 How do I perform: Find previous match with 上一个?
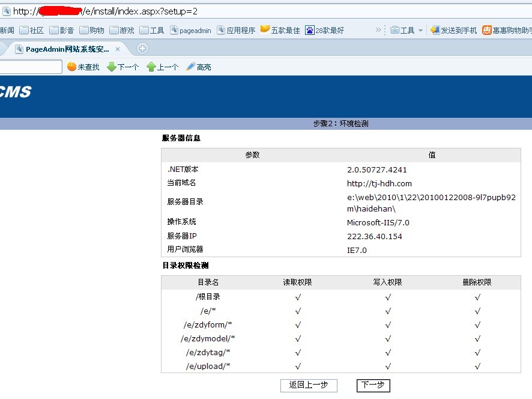162,67
